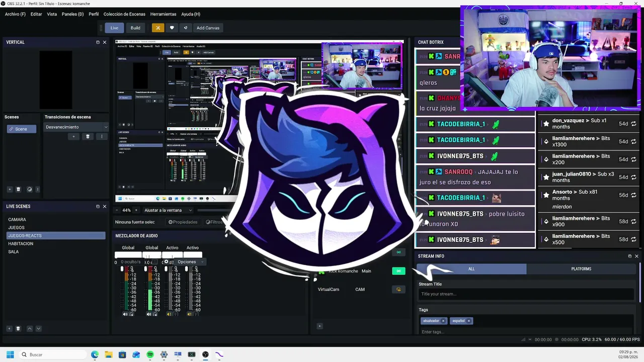The width and height of the screenshot is (644, 362).
Task: Adjust the second Global volume fader
Action: tap(145, 269)
